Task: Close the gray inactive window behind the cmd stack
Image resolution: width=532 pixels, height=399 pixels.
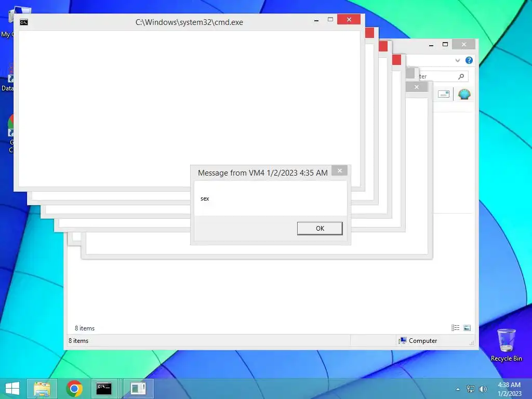Action: (417, 87)
